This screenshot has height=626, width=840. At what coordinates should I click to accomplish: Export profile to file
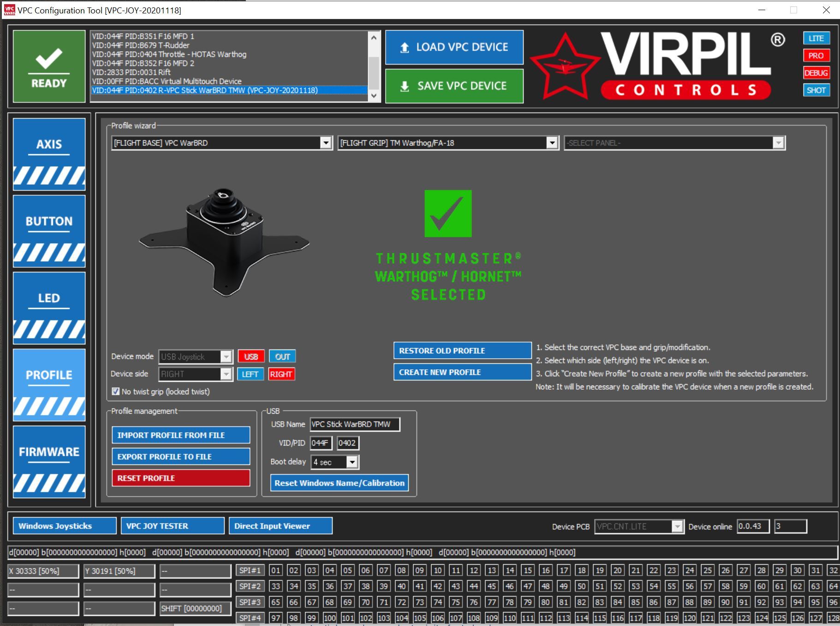[181, 457]
